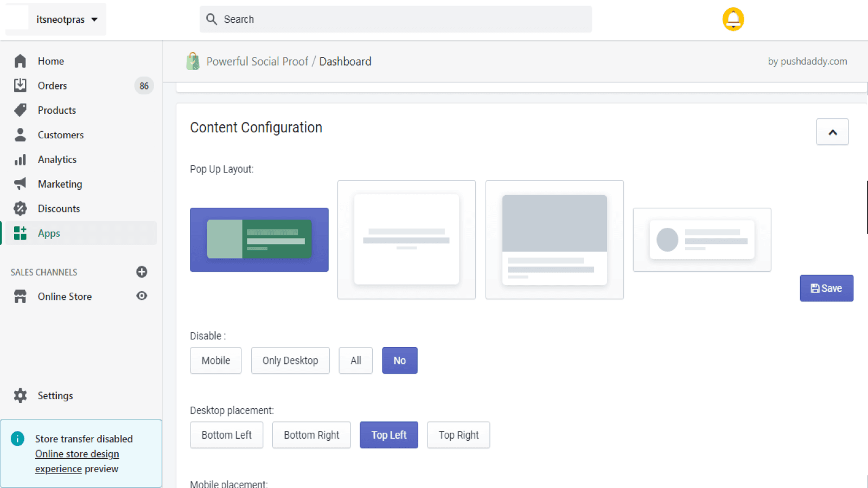Select the Products icon in the sidebar
Viewport: 868px width, 488px height.
[20, 110]
